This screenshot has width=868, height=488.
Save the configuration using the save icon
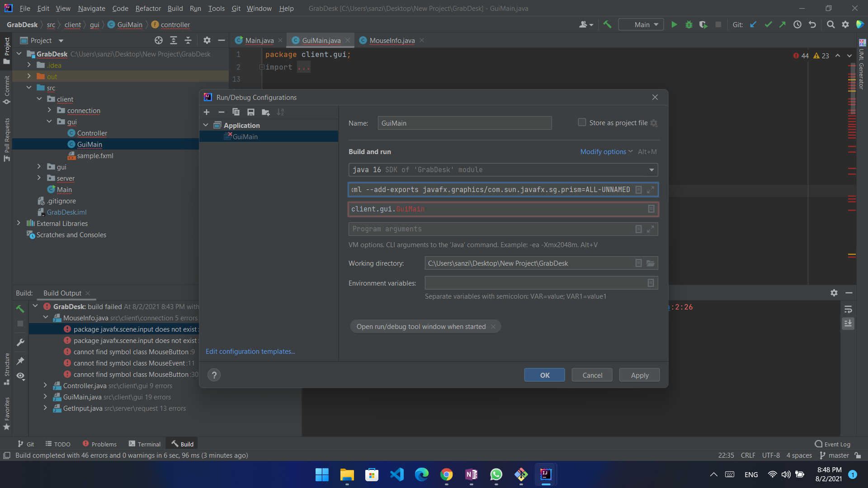tap(250, 112)
